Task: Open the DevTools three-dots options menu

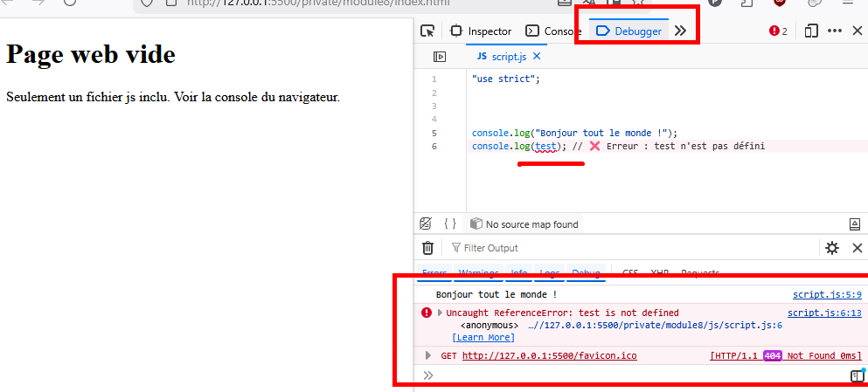Action: [834, 31]
